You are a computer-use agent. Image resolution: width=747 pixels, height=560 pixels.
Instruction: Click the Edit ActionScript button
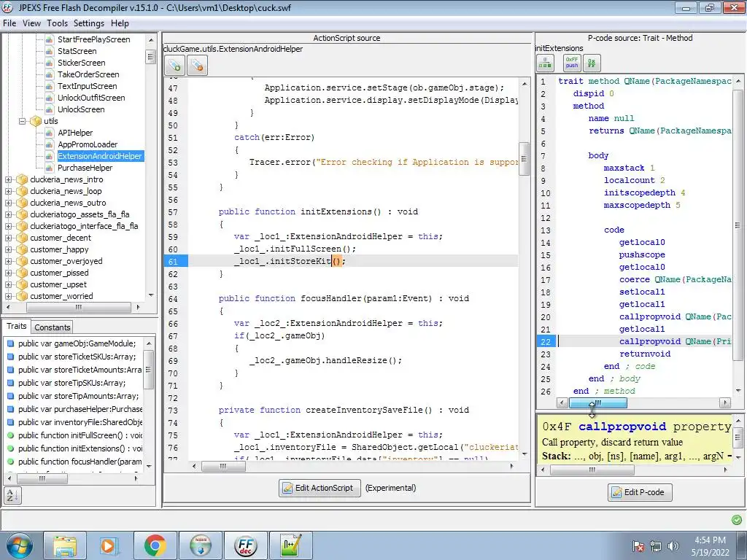(320, 488)
